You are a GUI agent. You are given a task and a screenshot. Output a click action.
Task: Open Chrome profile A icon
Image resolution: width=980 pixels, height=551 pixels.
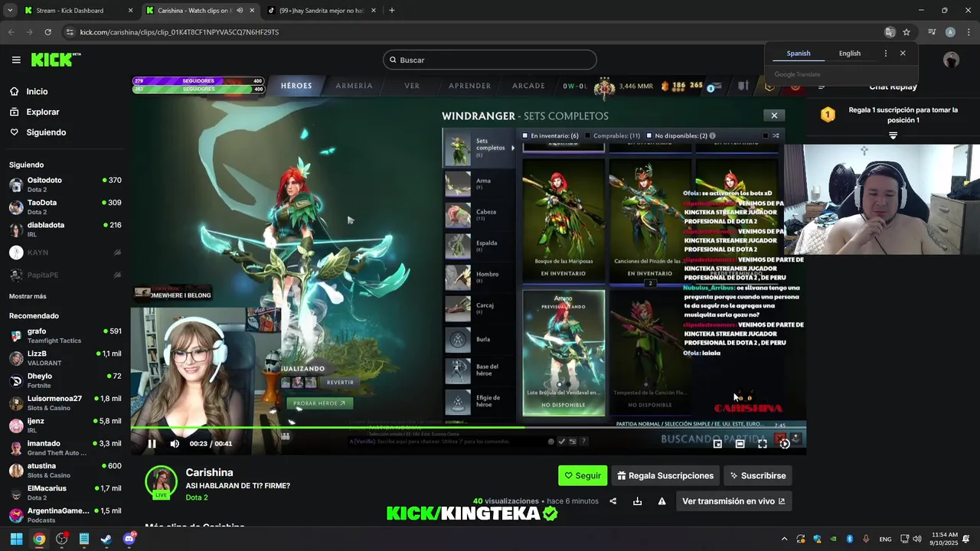point(950,32)
